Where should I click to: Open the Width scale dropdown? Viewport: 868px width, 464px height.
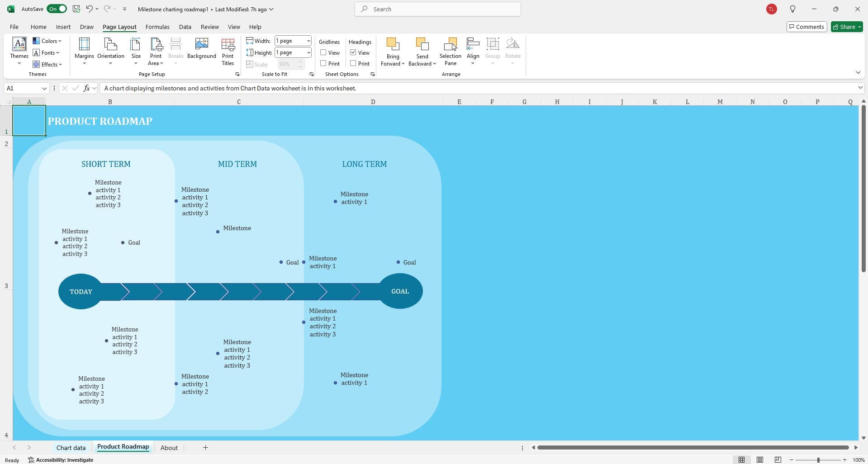click(308, 41)
